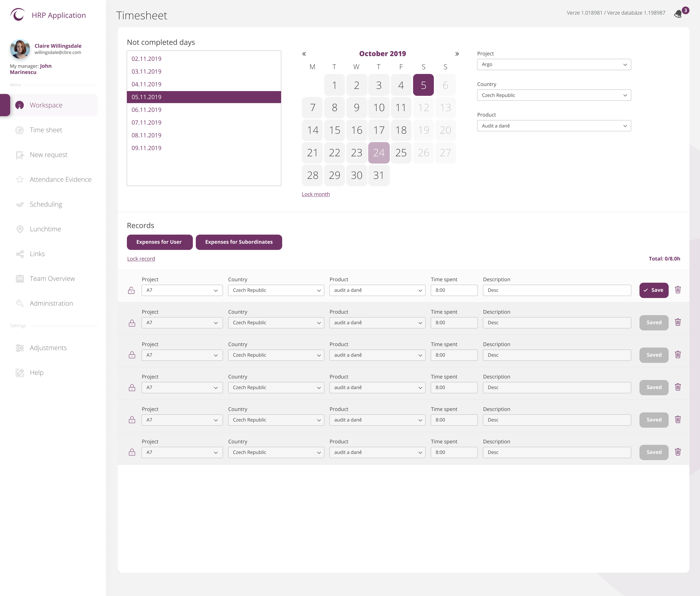Toggle lock icon on fifth record row

click(132, 420)
